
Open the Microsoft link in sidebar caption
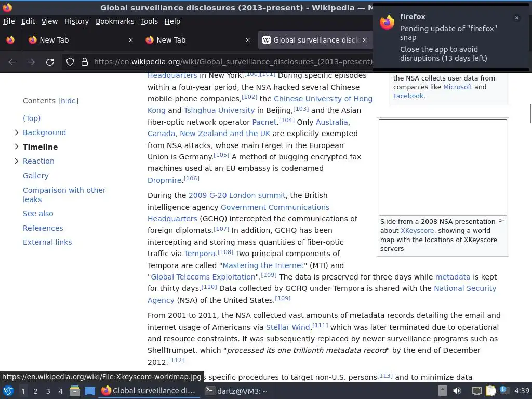[458, 87]
